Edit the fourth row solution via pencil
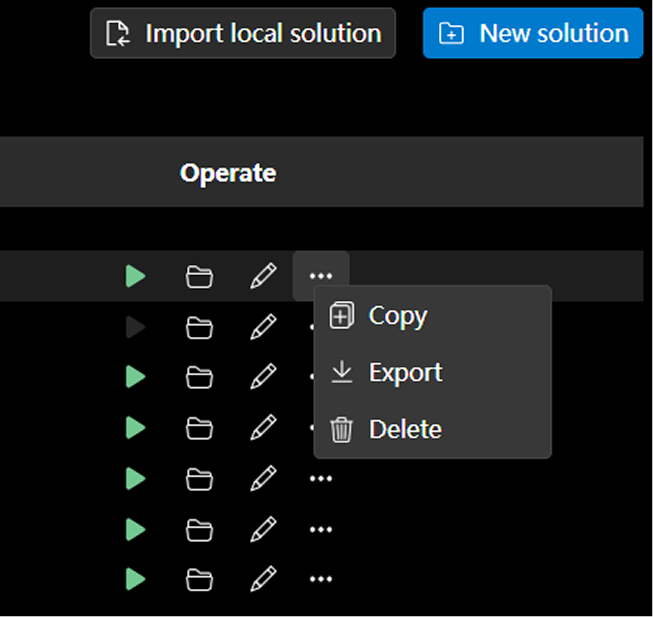The image size is (653, 617). [x=263, y=428]
